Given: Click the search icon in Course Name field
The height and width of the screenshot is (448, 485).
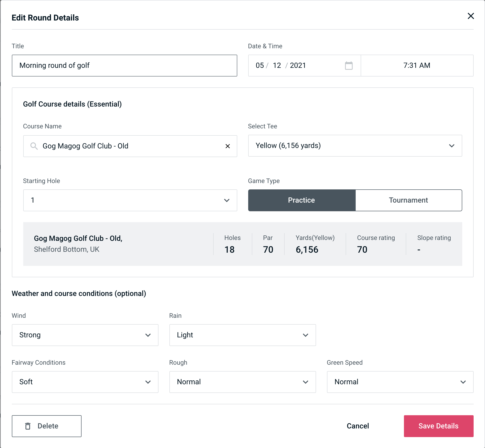Looking at the screenshot, I should click(34, 146).
